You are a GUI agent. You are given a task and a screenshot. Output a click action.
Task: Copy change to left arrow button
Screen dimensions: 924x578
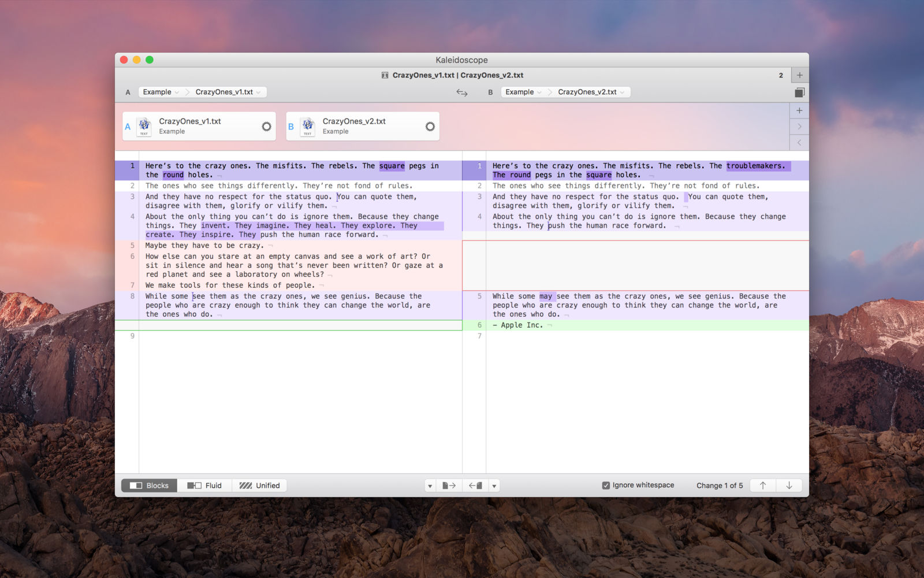click(475, 486)
